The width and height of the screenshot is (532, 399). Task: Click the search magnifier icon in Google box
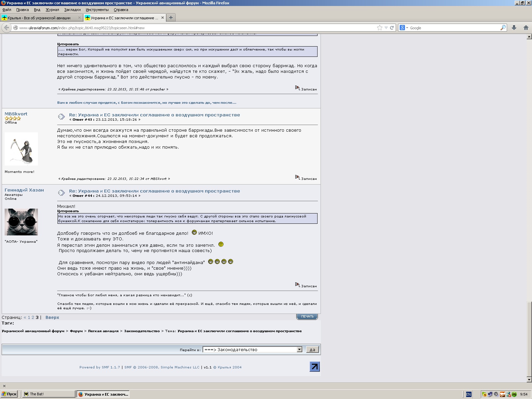pos(503,28)
